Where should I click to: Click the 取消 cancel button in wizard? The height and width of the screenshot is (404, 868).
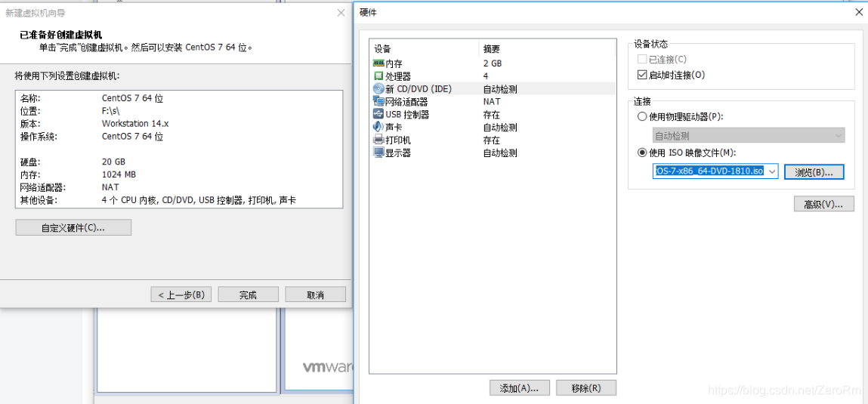[315, 295]
